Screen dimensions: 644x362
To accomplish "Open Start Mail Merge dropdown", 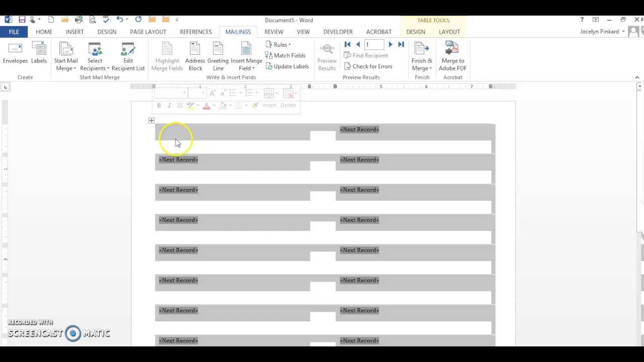I will [x=66, y=57].
